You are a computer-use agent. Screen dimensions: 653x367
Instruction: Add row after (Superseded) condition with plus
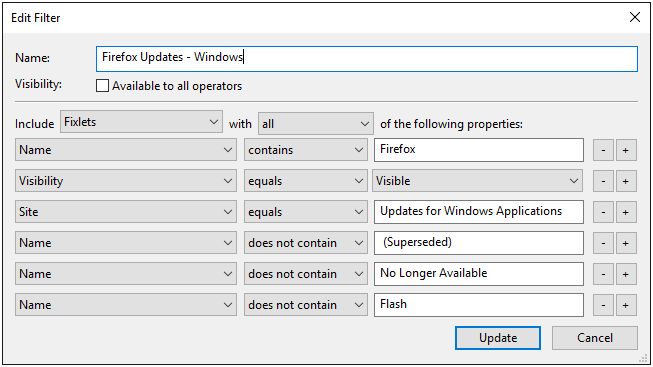click(x=626, y=243)
